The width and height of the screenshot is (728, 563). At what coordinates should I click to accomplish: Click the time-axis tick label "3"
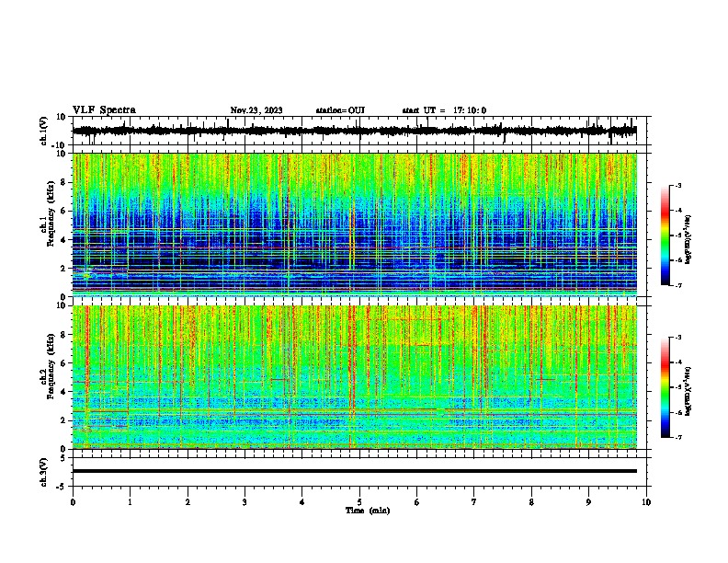tap(245, 502)
